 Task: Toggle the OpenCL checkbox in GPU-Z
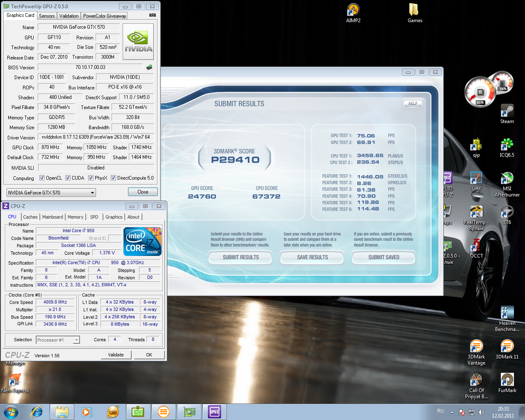[x=41, y=178]
